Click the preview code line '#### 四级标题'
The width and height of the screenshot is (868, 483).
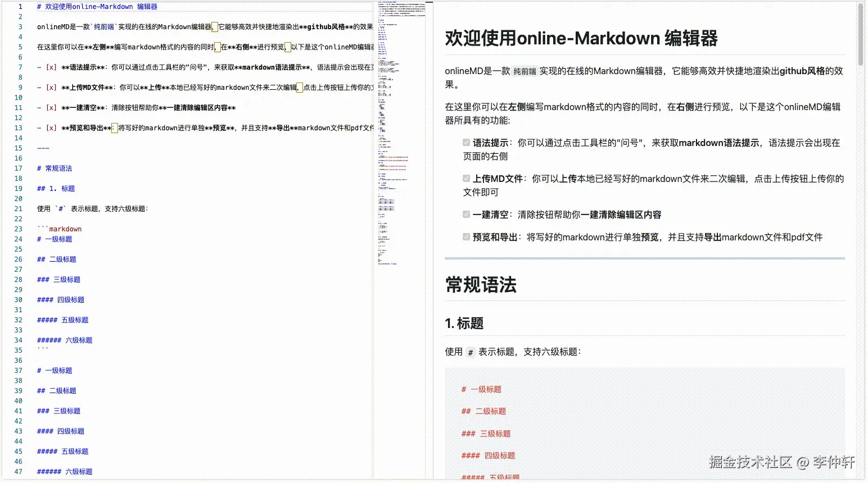point(488,455)
